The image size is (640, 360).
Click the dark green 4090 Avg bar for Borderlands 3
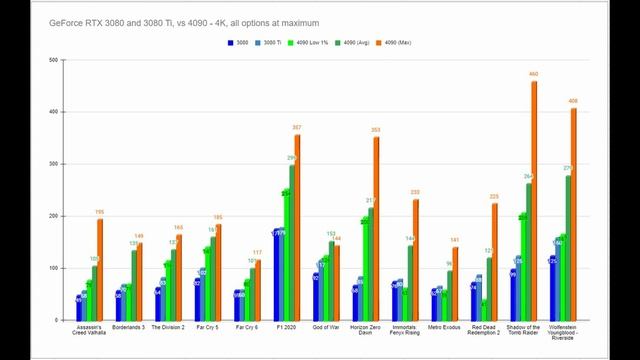(134, 286)
